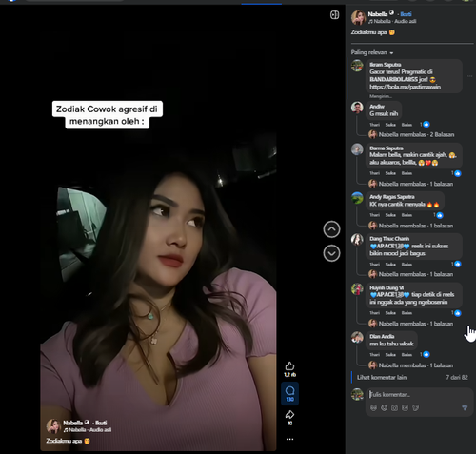Follow Nabella via Ikuti in sidebar header
Viewport: 476px width, 454px height.
tap(406, 14)
